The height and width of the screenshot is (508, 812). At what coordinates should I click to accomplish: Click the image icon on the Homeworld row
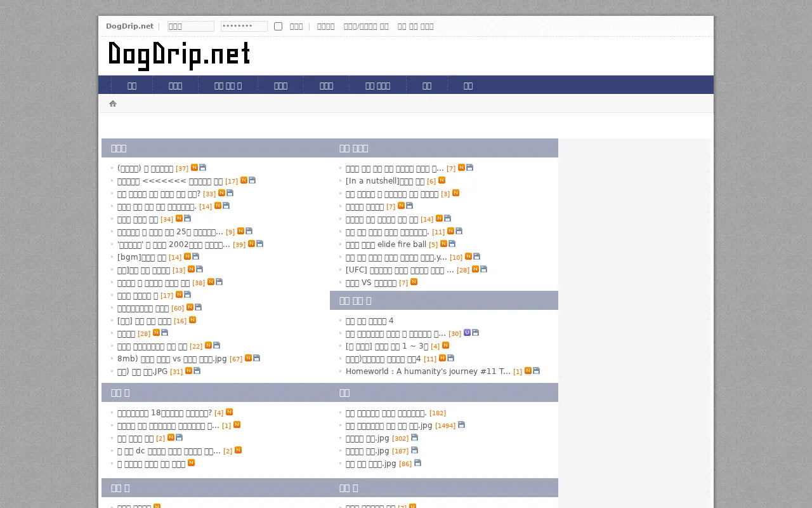(536, 371)
